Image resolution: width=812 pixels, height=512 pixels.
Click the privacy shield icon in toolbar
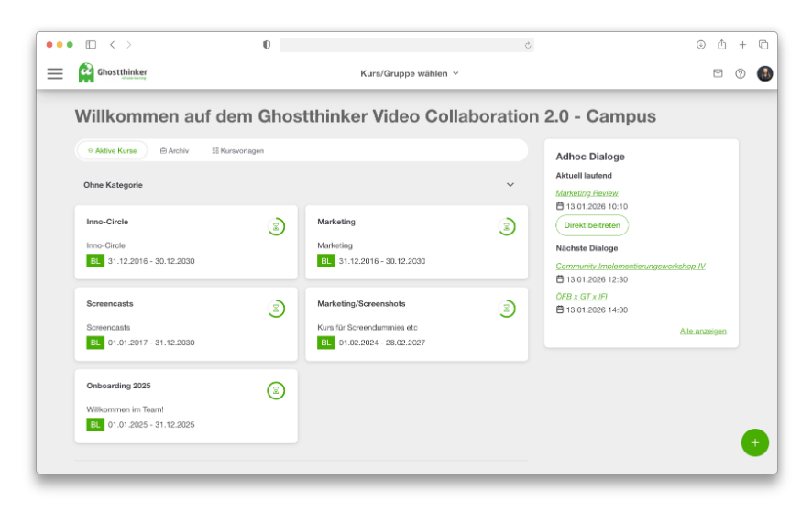point(267,45)
